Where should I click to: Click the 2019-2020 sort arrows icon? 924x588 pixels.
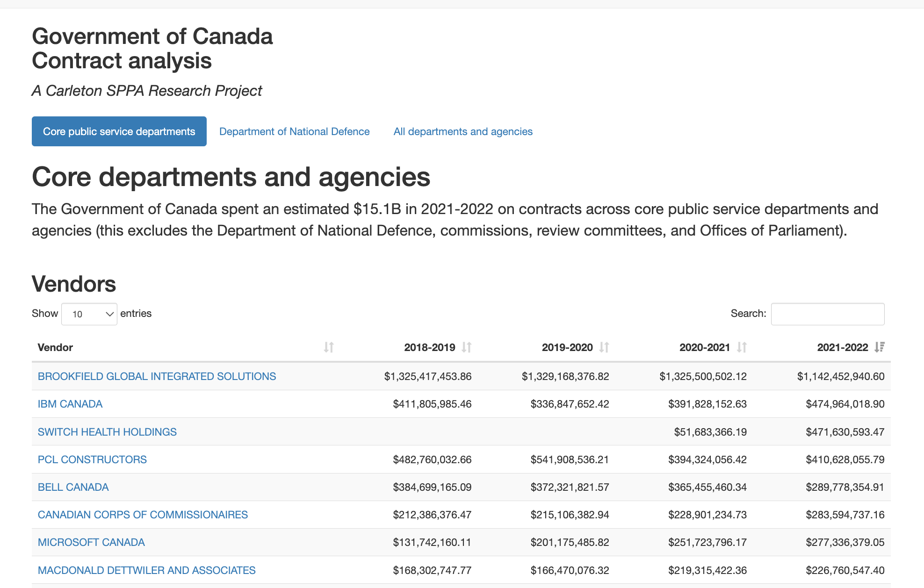pos(604,347)
